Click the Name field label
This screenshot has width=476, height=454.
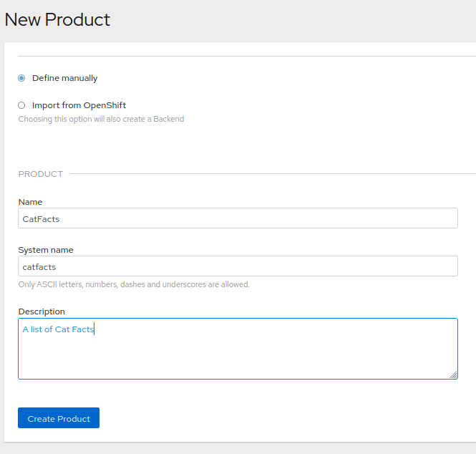coord(30,202)
